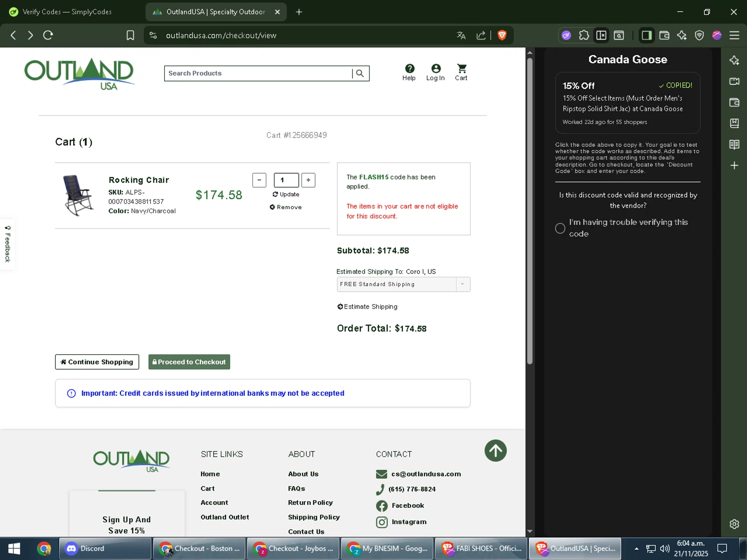747x560 pixels.
Task: Open the sidebar video call icon
Action: point(734,81)
